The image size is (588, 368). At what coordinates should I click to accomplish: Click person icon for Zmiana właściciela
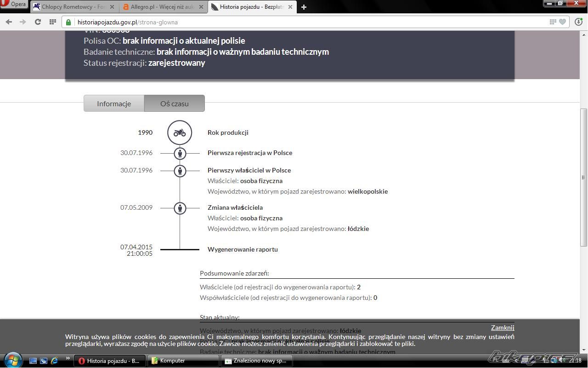pos(180,208)
